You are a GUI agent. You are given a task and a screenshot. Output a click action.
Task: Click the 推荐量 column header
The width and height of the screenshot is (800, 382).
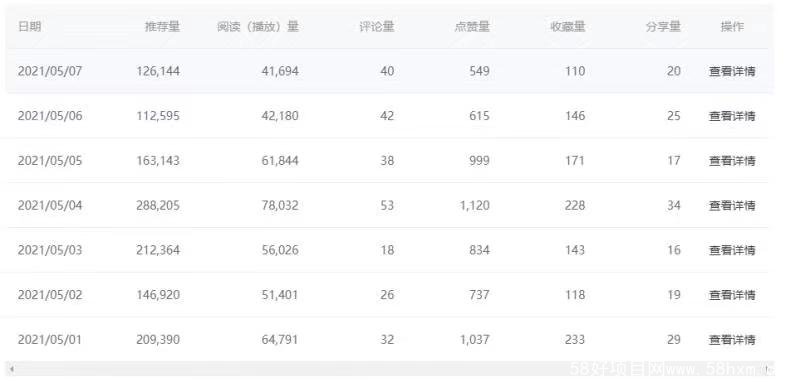162,27
